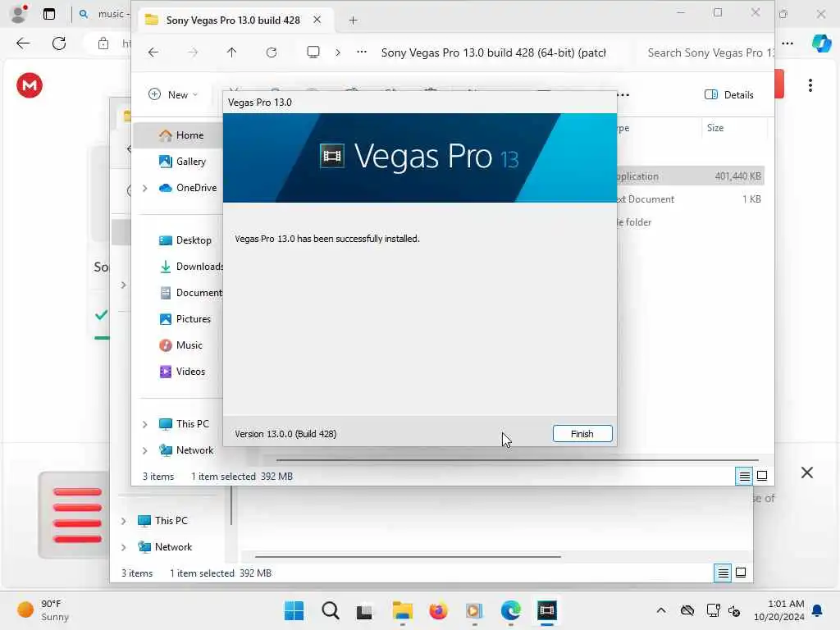Go back in the Edge browser
The width and height of the screenshot is (840, 630).
tap(23, 43)
